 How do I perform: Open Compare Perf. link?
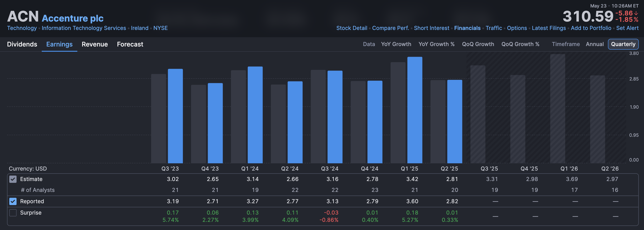pos(390,28)
